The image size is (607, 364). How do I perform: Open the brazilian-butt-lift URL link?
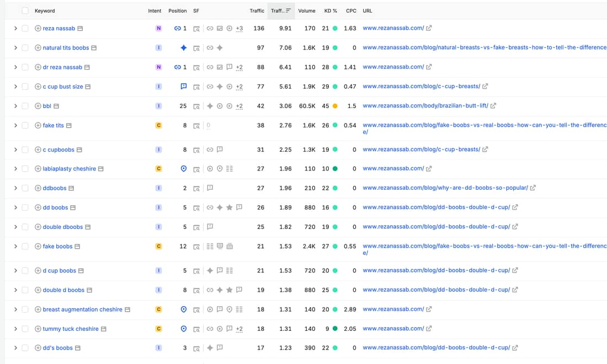(x=425, y=105)
